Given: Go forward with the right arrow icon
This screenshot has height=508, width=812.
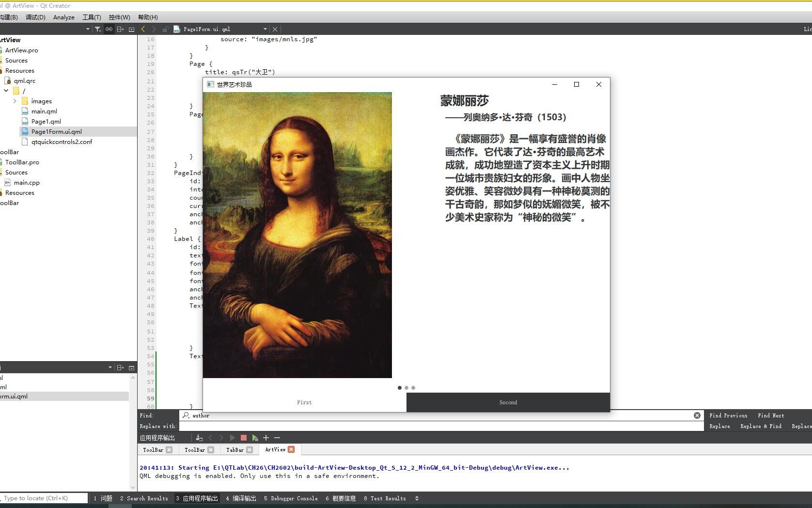Looking at the screenshot, I should [154, 29].
